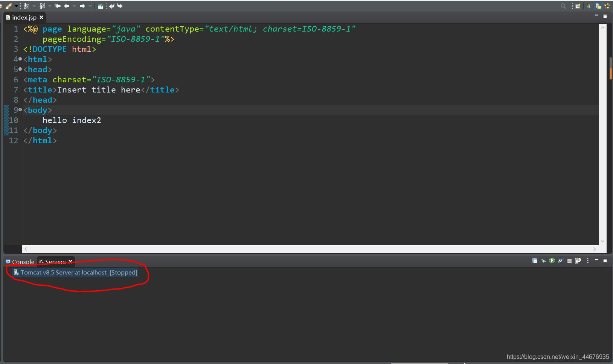This screenshot has width=613, height=364.
Task: Start the server in debug mode
Action: (x=543, y=261)
